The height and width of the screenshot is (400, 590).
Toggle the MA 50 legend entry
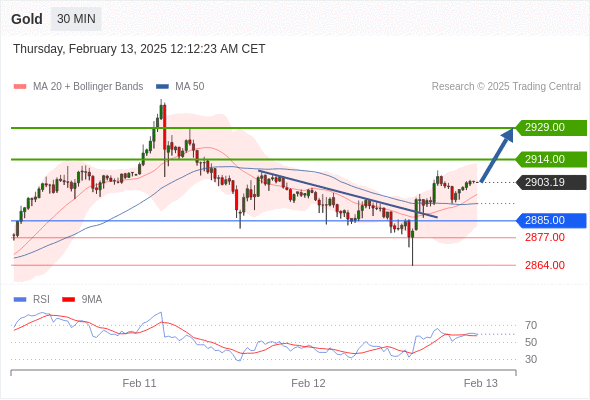coord(180,87)
